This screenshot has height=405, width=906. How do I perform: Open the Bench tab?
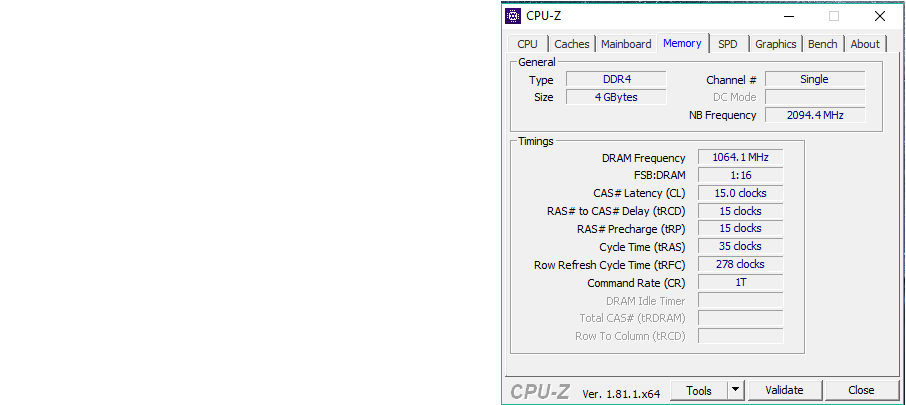822,44
